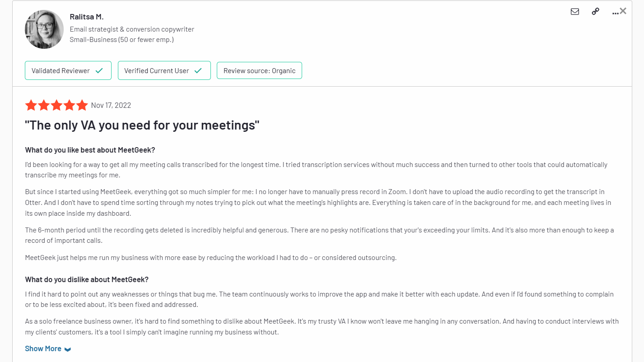This screenshot has width=644, height=362.
Task: Click the first red star in the rating
Action: click(x=31, y=105)
